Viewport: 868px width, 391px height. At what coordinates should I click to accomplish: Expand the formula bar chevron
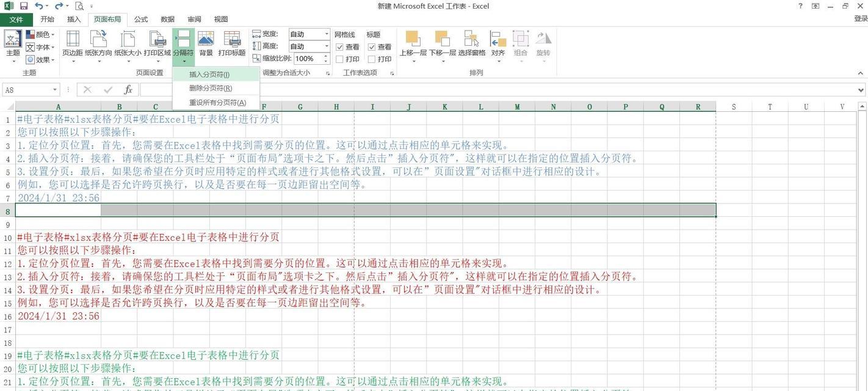[861, 90]
